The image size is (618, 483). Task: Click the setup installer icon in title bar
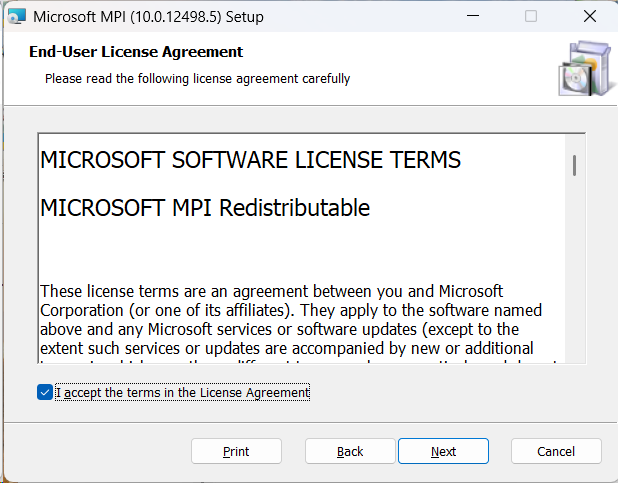(17, 17)
